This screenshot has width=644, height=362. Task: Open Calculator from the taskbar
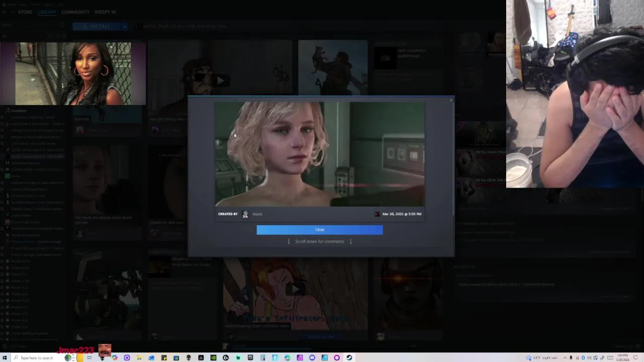pyautogui.click(x=263, y=357)
